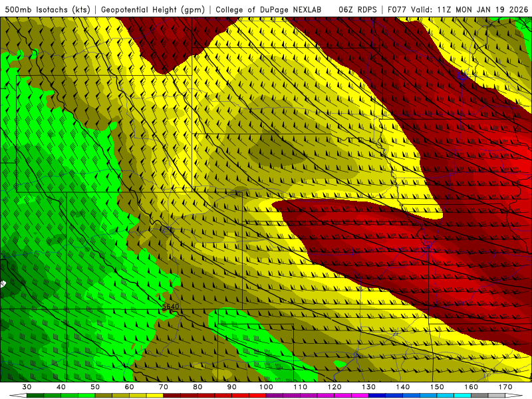The width and height of the screenshot is (532, 399).
Task: Click the '500mb Isotachs (kts)' title text
Action: point(48,9)
